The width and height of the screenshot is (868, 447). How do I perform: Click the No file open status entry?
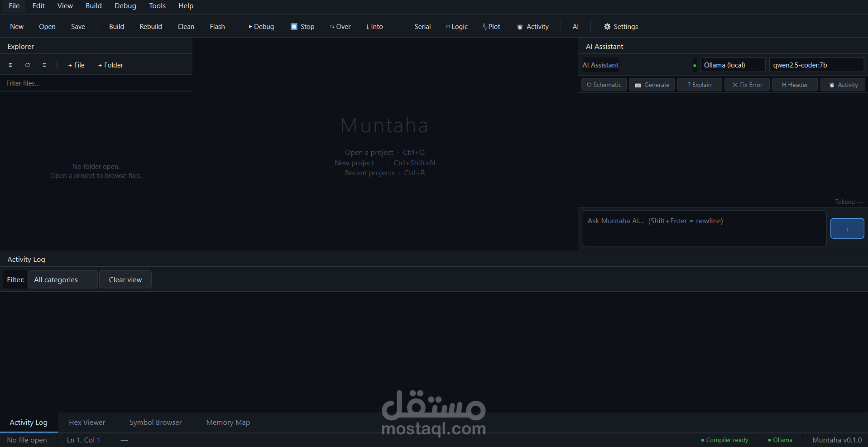pyautogui.click(x=27, y=440)
